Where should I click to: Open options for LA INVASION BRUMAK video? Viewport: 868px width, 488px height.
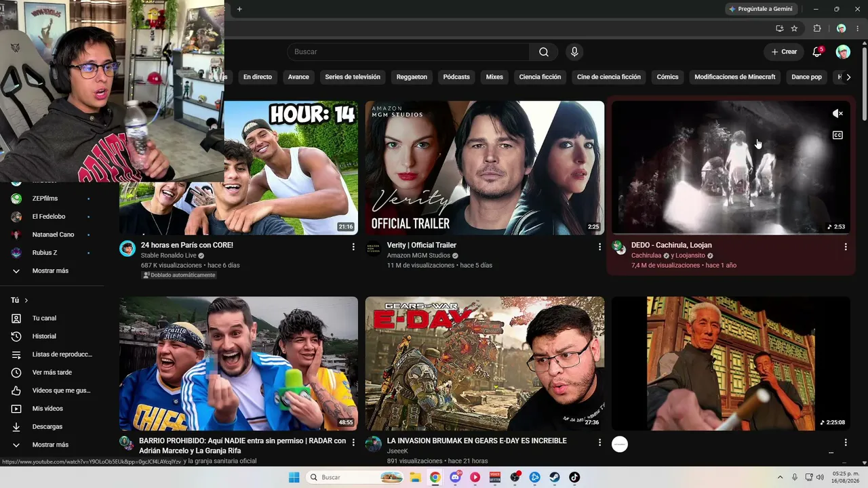pyautogui.click(x=599, y=443)
